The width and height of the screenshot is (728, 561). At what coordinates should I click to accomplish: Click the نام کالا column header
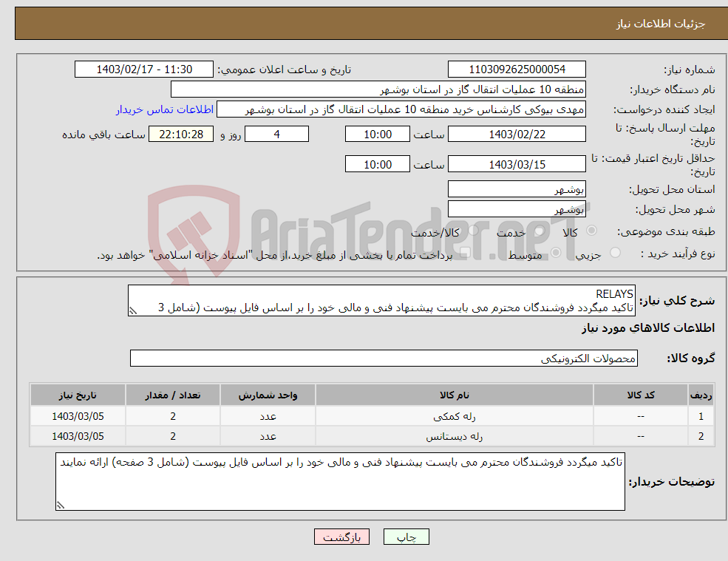click(455, 395)
